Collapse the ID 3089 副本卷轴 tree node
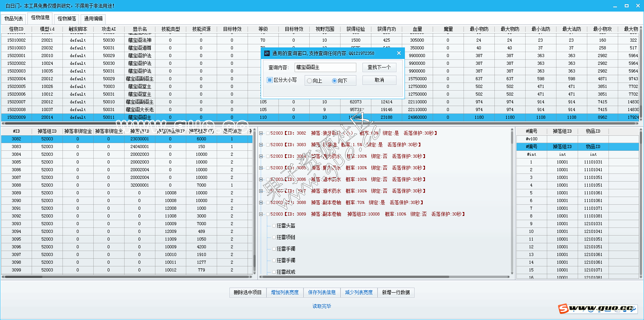The image size is (644, 320). point(261,214)
